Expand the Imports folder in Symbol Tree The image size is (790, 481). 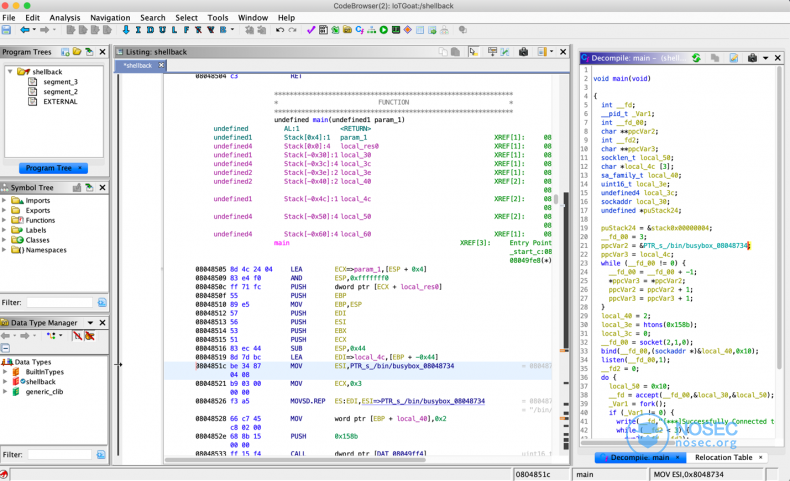coord(5,200)
